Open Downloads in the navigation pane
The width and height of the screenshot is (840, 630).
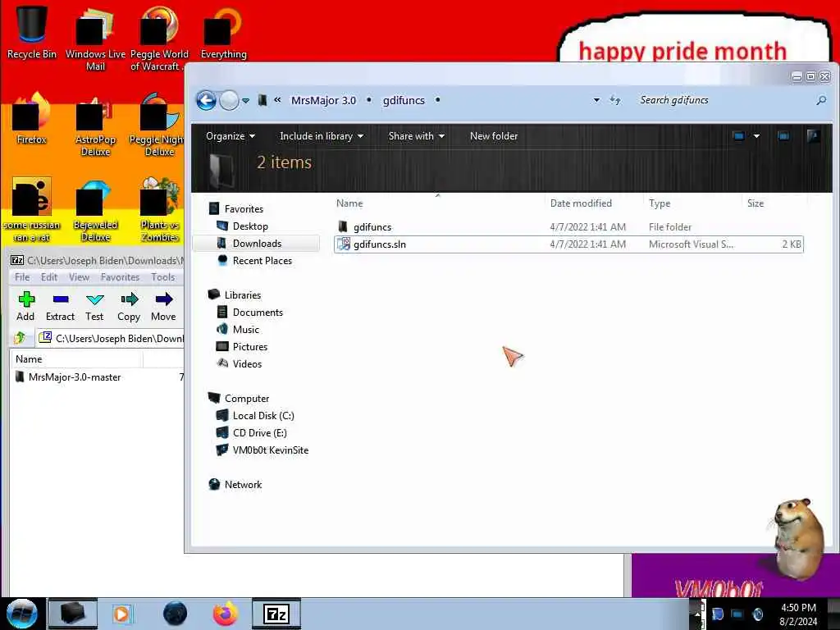click(257, 243)
